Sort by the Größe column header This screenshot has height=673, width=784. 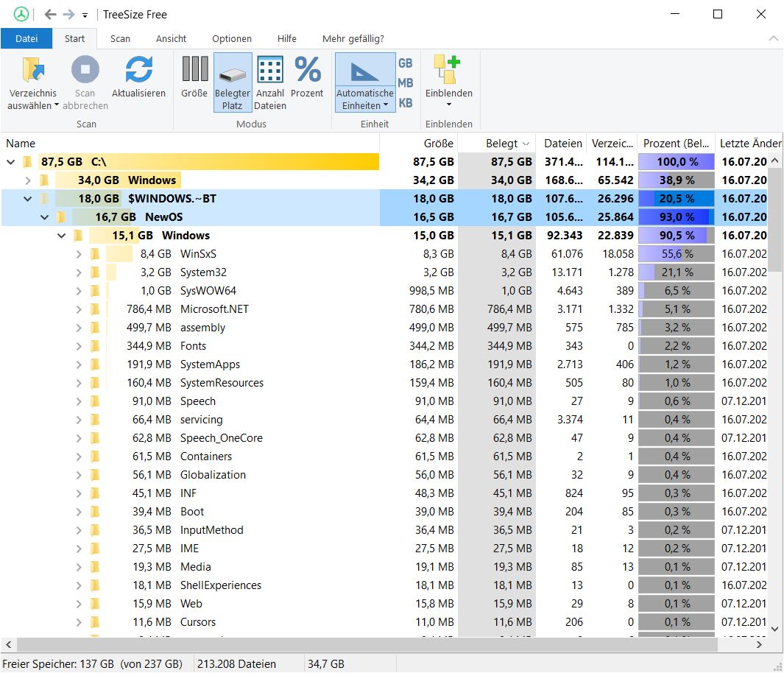point(419,144)
